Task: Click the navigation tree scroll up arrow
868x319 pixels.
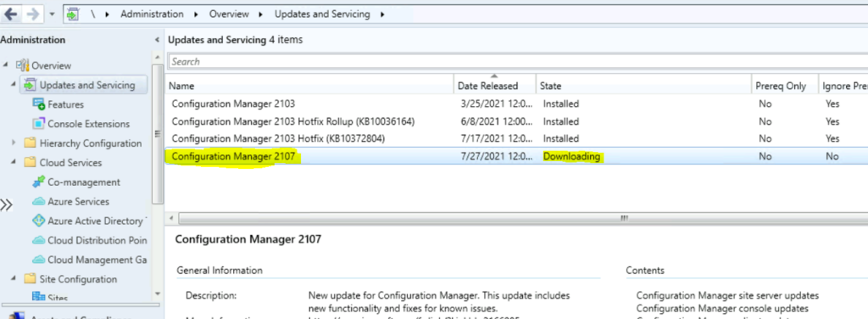Action: click(157, 58)
